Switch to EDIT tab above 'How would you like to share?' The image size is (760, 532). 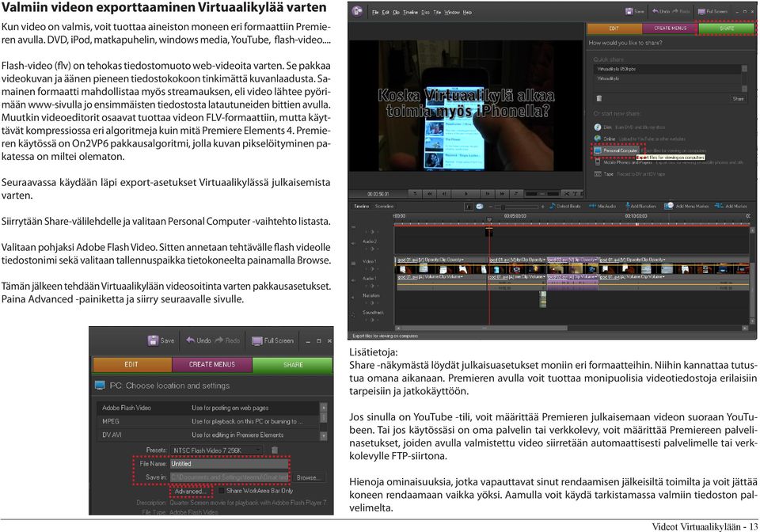(x=614, y=28)
